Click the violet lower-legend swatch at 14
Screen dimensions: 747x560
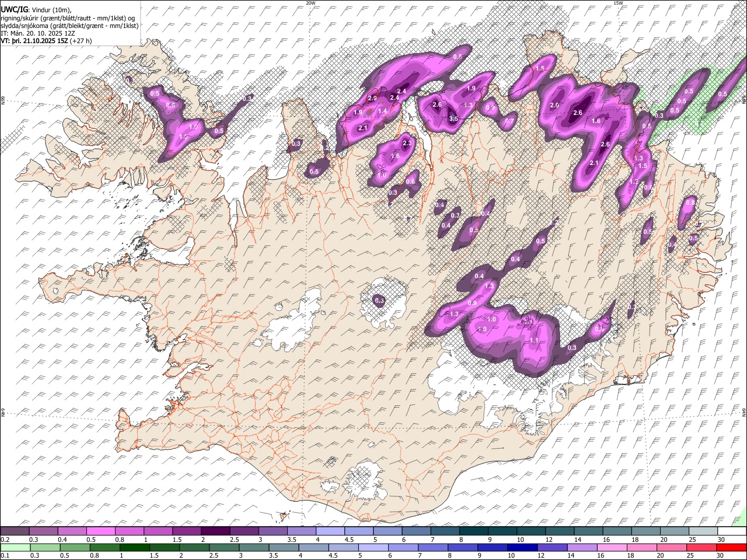click(581, 547)
